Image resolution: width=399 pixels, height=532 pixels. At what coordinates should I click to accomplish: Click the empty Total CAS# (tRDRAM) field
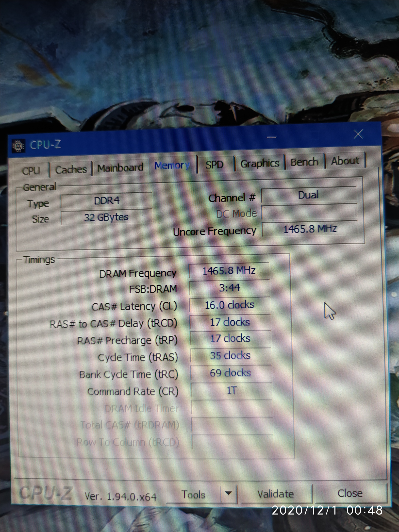tap(232, 425)
